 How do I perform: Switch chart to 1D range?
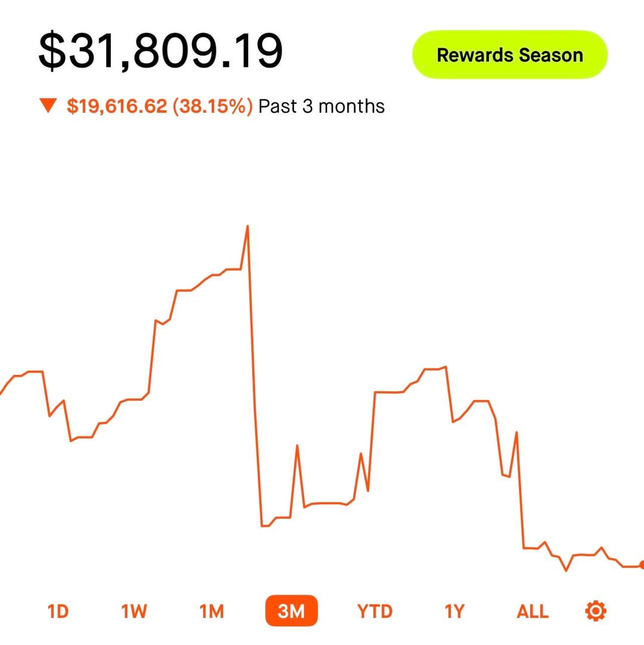click(x=58, y=611)
